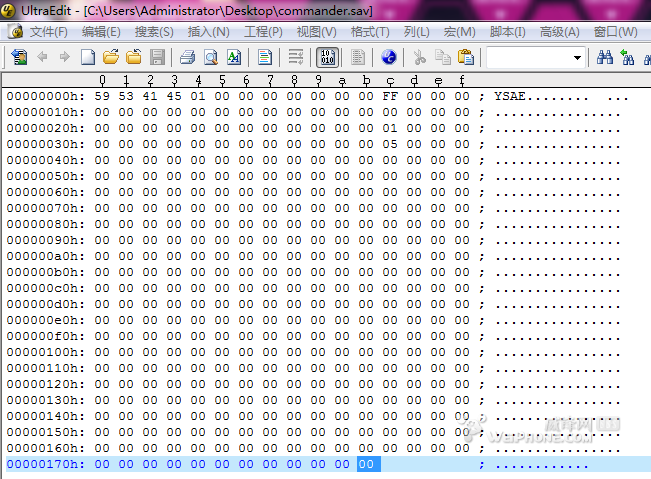The width and height of the screenshot is (651, 479).
Task: Click the 宏(M) Macro menu
Action: [x=460, y=32]
